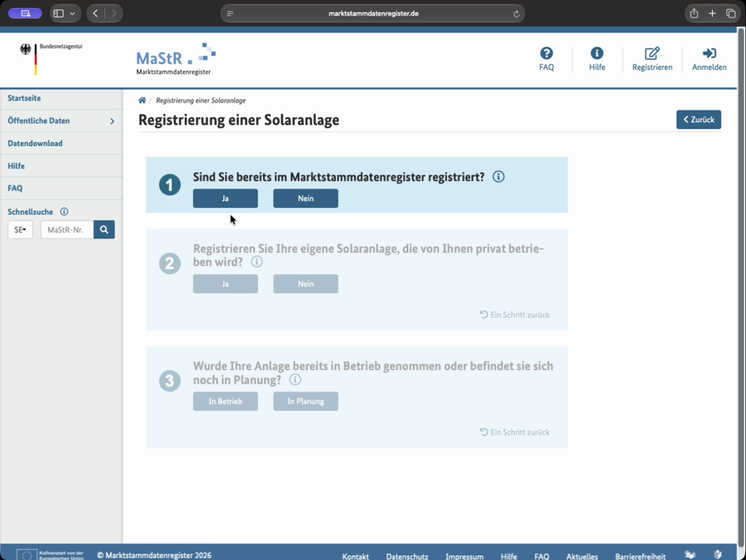This screenshot has height=560, width=746.
Task: Click the EU co-financing flag logo
Action: pos(26,555)
